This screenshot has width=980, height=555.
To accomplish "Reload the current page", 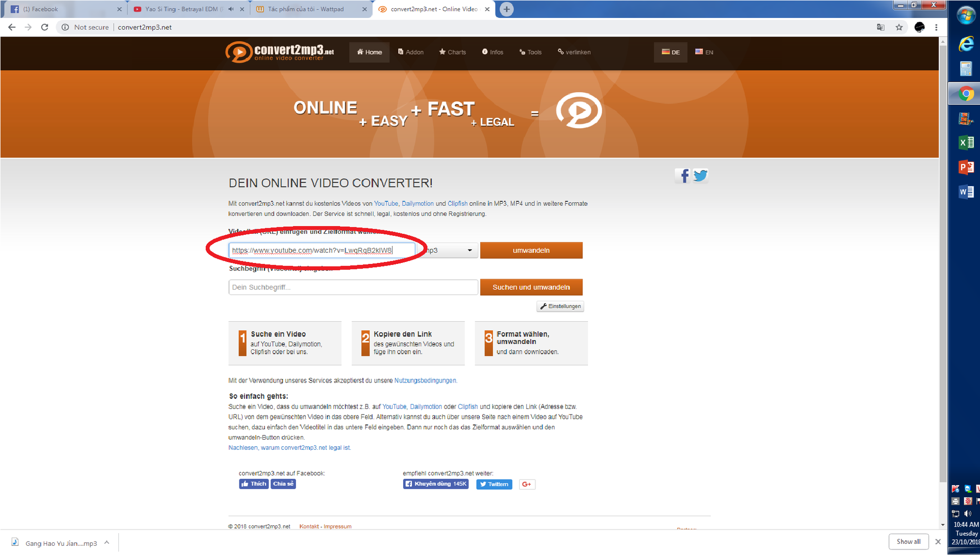I will tap(44, 27).
